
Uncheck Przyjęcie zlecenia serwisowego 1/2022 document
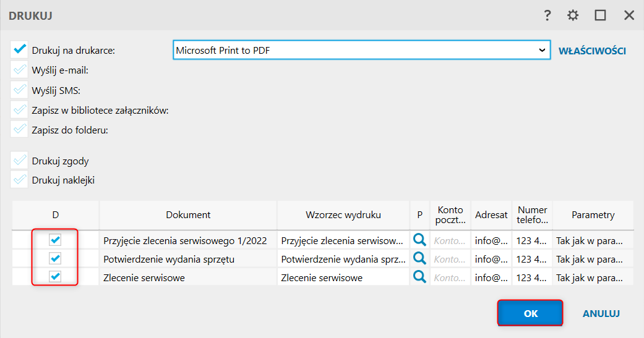[x=56, y=239]
